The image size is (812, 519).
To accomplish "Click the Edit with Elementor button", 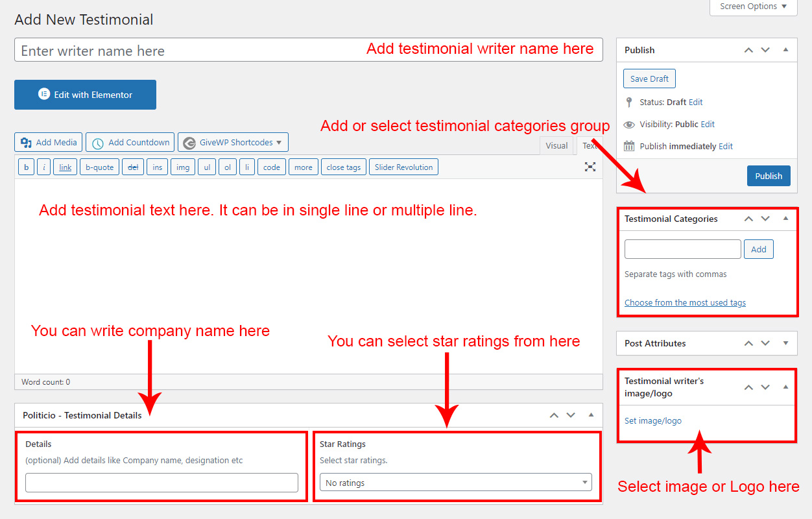I will [85, 95].
